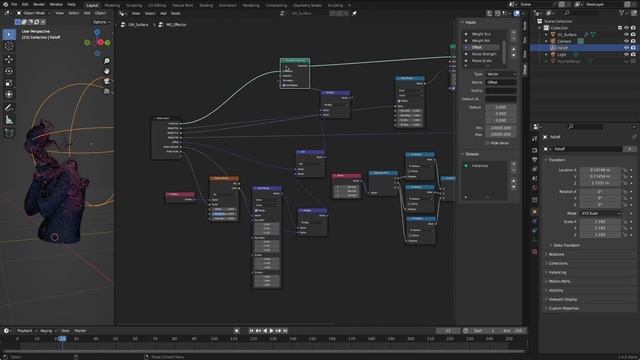
Task: Select the Annotate tool in viewport toolbar
Action: tap(9, 108)
